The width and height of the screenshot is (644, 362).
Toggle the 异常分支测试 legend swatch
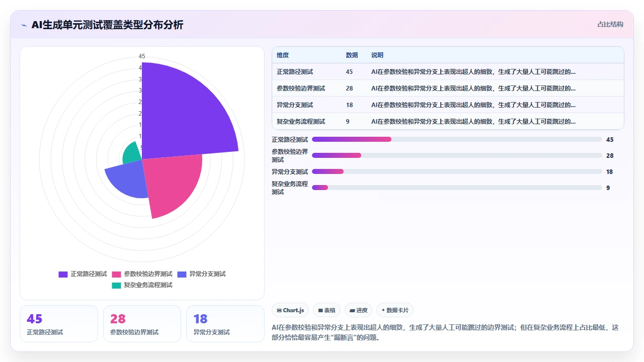182,274
